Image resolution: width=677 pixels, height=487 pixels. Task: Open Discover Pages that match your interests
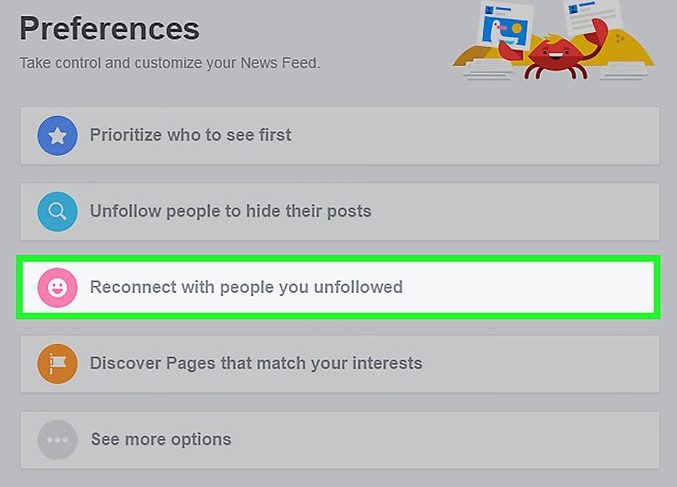[340, 364]
